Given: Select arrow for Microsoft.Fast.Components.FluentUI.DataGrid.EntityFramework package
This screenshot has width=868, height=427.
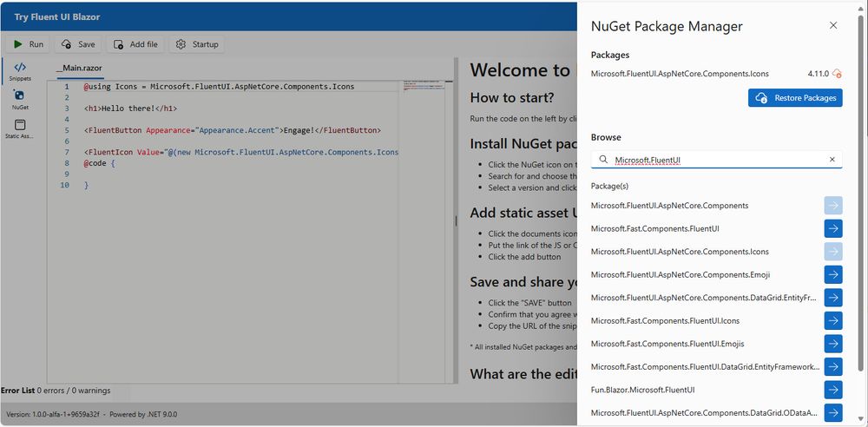Looking at the screenshot, I should [833, 366].
